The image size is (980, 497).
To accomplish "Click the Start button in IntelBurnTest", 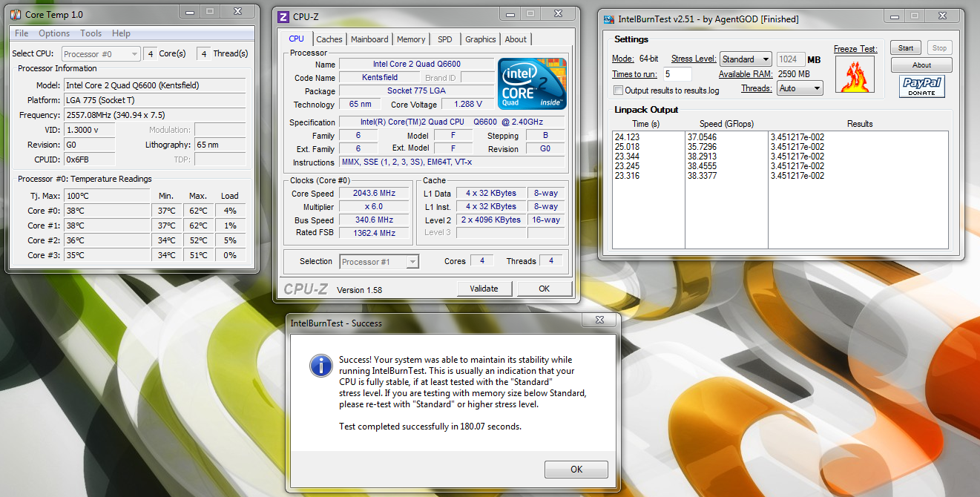I will coord(906,48).
